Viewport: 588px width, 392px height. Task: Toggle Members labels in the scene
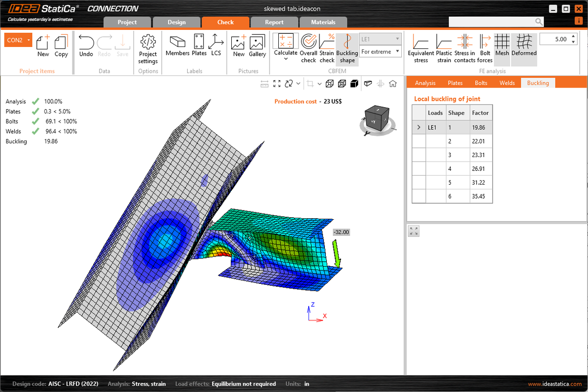point(177,46)
